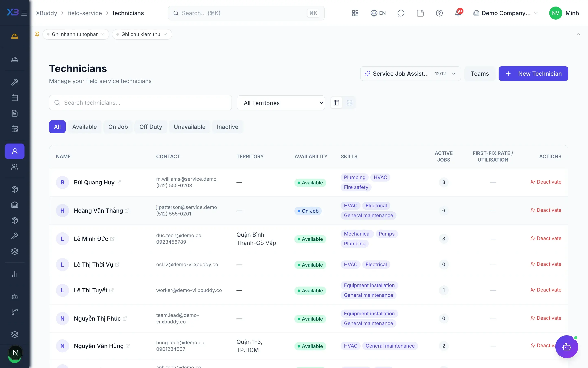Open the notes file icon in topbar
The height and width of the screenshot is (368, 588).
pos(420,13)
